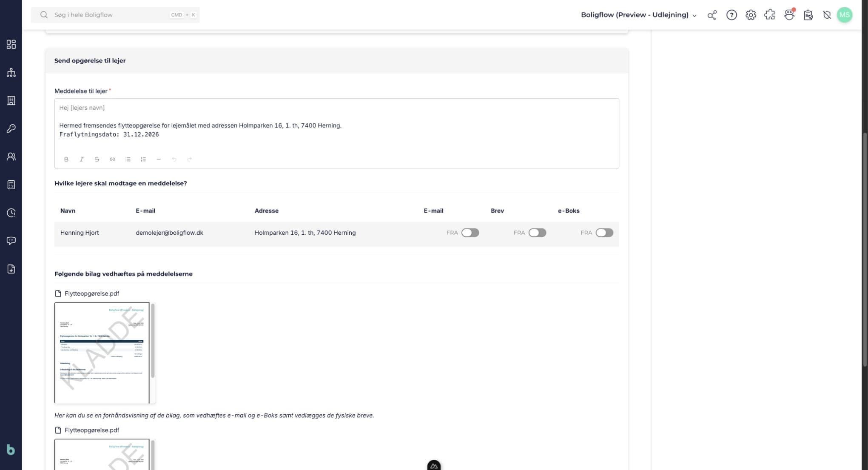
Task: Enable e-Boks toggle for Henning Hjort
Action: [x=604, y=233]
